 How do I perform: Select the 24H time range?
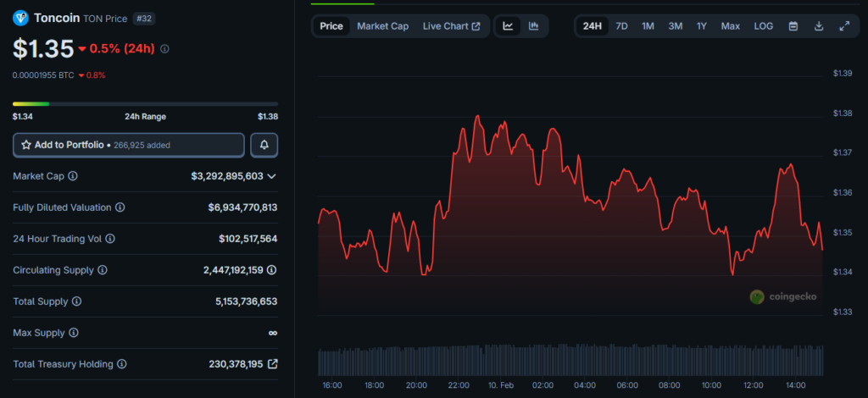pyautogui.click(x=593, y=26)
